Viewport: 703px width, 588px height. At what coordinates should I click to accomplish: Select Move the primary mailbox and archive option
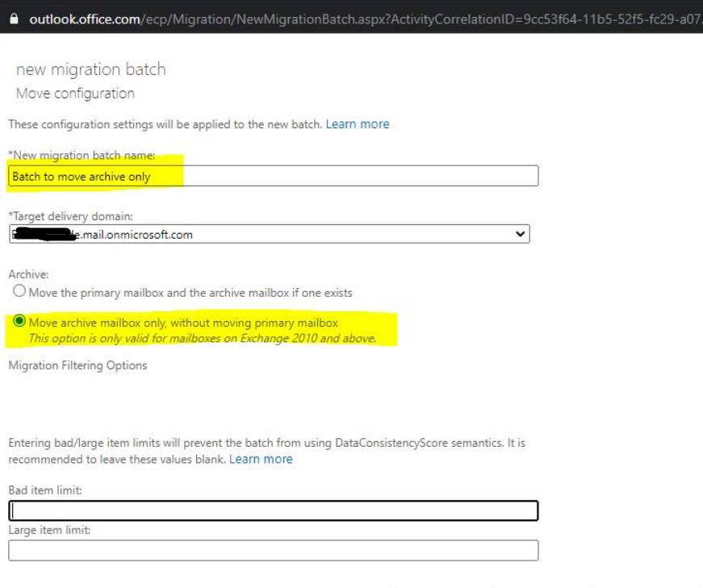[19, 291]
